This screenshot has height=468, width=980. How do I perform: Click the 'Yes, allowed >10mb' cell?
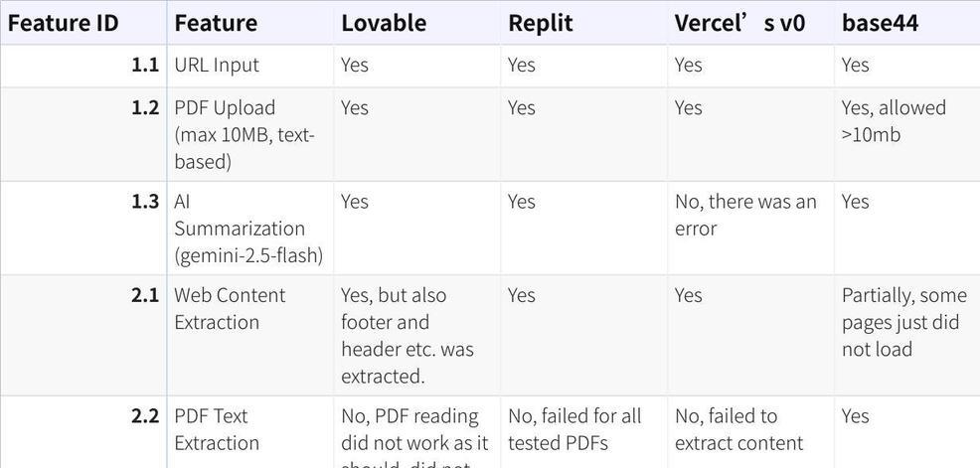(894, 121)
